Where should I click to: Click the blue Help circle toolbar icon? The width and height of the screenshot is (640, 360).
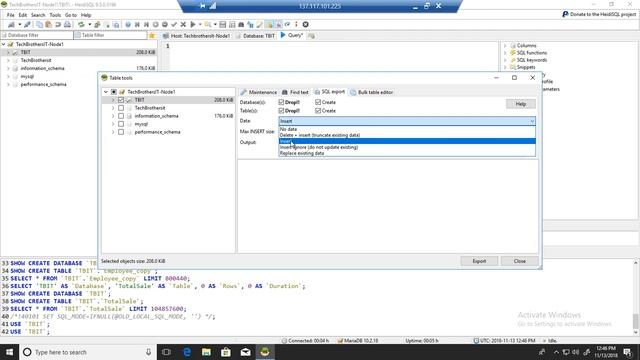tap(128, 24)
